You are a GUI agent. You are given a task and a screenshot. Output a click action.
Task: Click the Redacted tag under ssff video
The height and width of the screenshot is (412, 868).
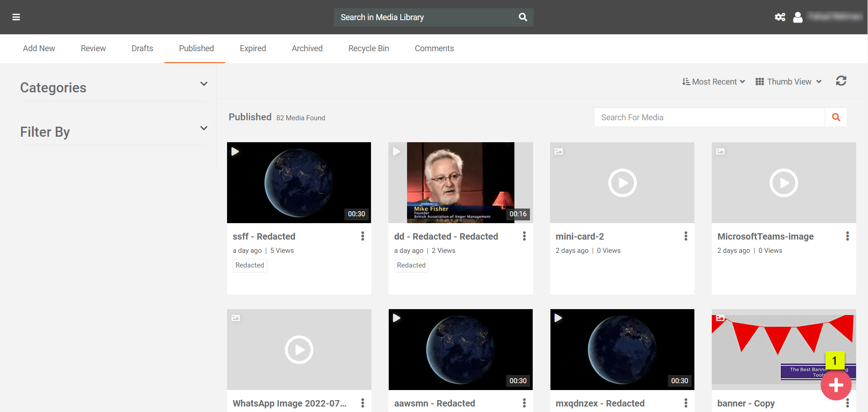tap(249, 265)
